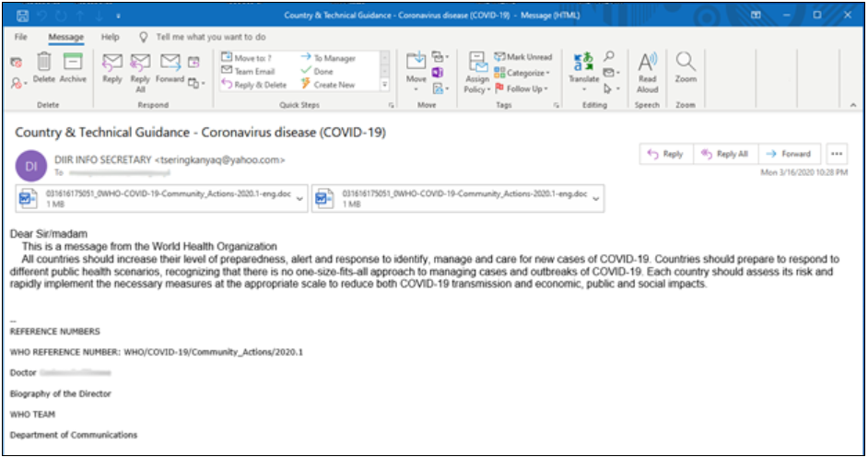Open the dropdown for the second attachment
Image resolution: width=868 pixels, height=457 pixels.
point(596,199)
